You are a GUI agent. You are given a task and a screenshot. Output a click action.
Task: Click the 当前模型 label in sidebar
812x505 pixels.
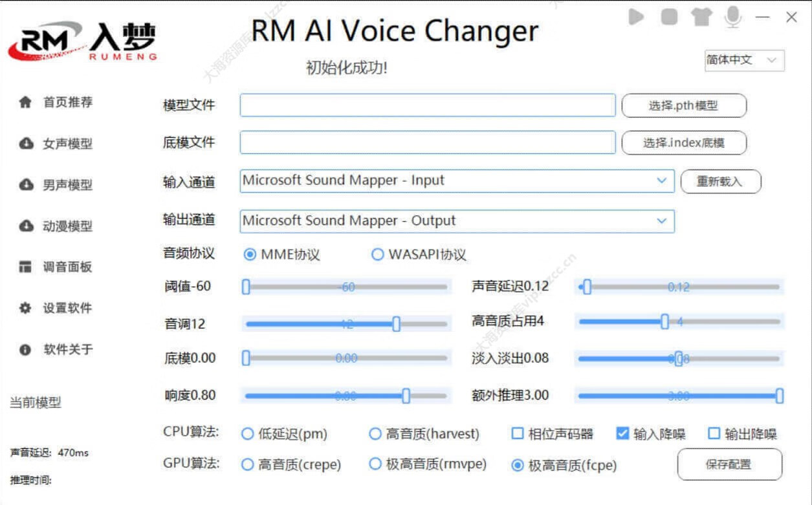click(36, 403)
